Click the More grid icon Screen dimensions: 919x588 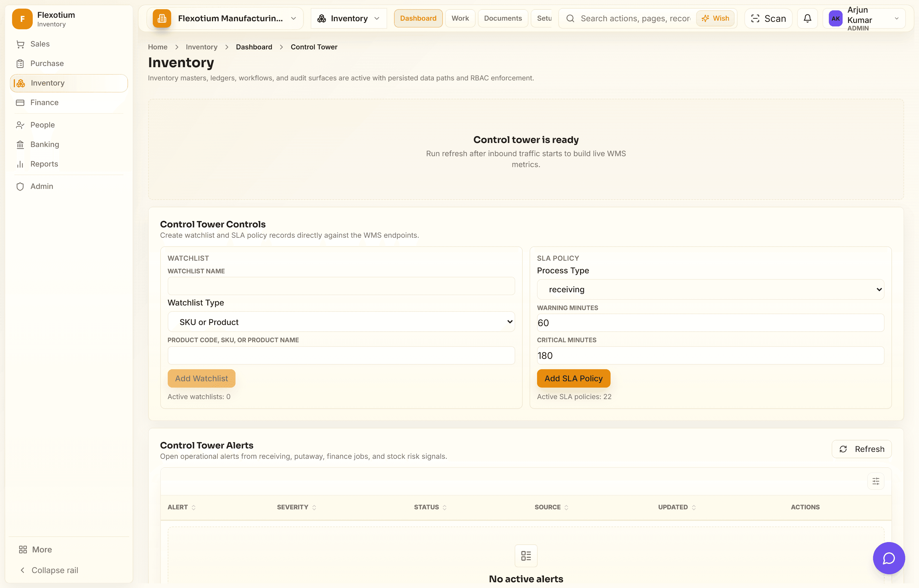tap(23, 550)
